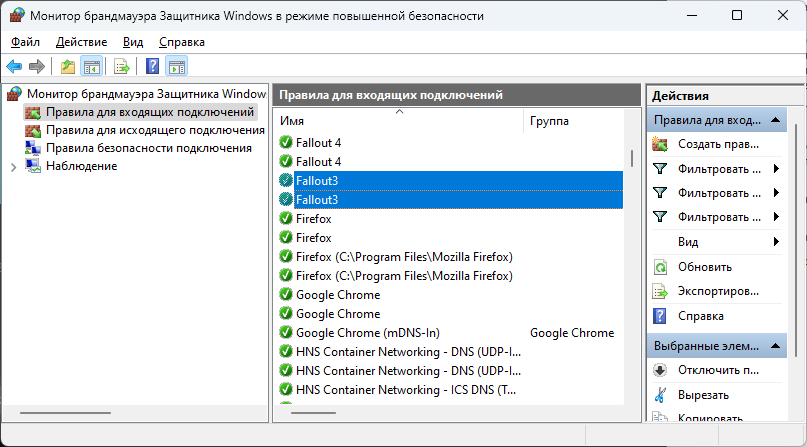The height and width of the screenshot is (447, 807).
Task: Open the Действие menu
Action: (81, 42)
